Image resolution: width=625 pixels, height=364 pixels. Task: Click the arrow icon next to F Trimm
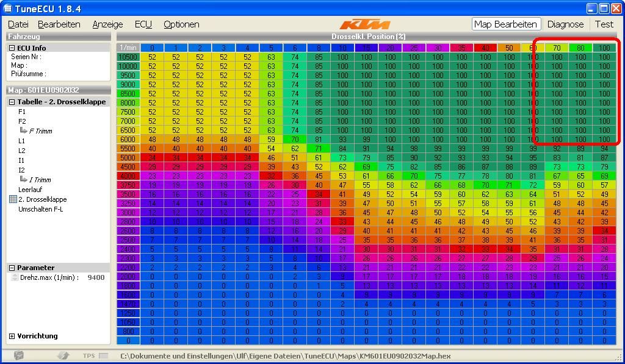pos(23,131)
